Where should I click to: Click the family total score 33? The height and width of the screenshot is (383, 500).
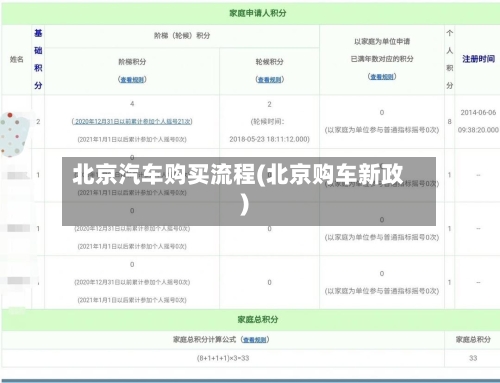(x=473, y=358)
